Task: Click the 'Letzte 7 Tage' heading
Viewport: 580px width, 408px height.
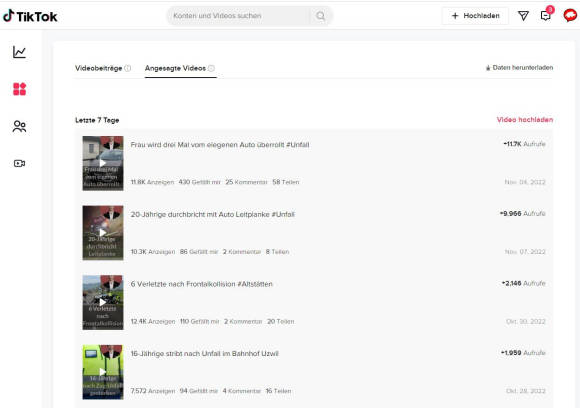Action: click(97, 120)
